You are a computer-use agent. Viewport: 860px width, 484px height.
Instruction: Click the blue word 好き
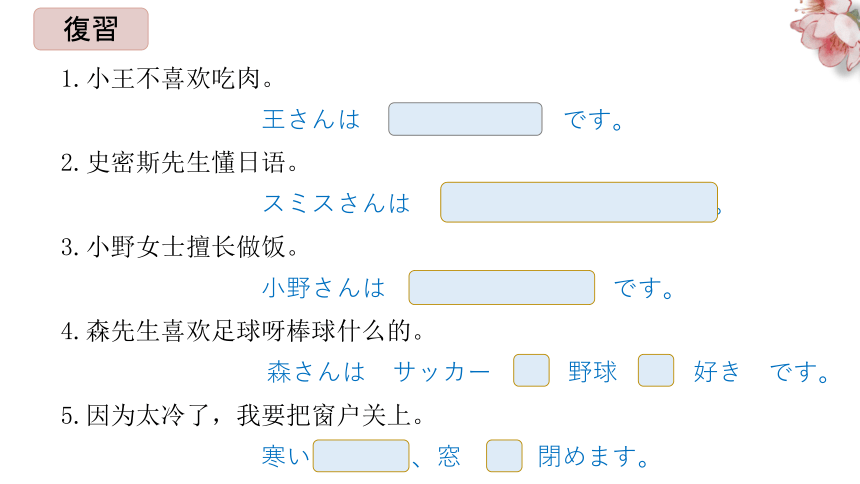[x=717, y=372]
